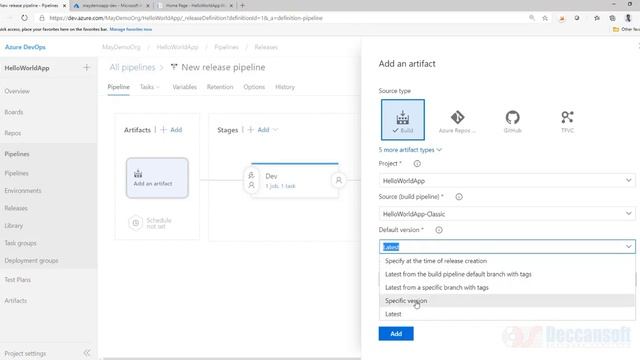640x360 pixels.
Task: Expand 5 more artifact types
Action: pyautogui.click(x=410, y=150)
